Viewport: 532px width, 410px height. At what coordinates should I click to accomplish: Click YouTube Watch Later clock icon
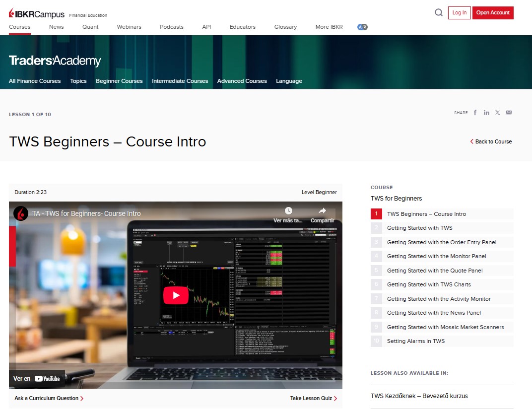tap(288, 211)
